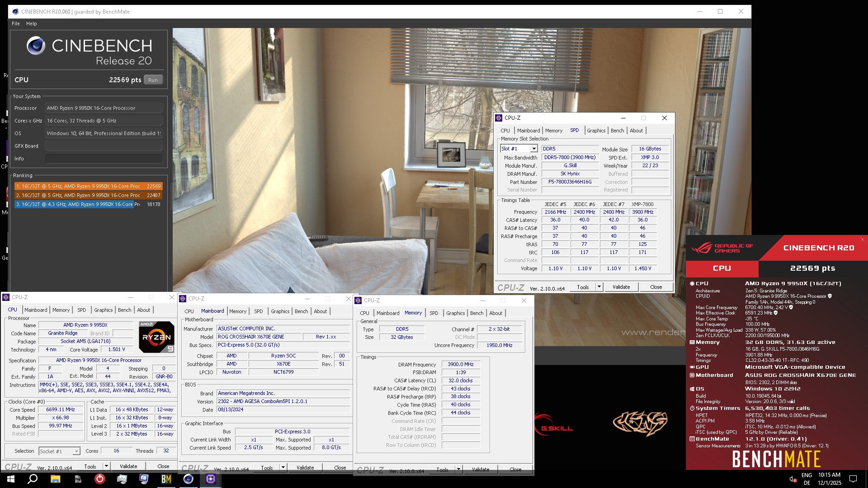Click the Info field in Your System
Viewport: 868px width, 488px height.
coord(104,159)
